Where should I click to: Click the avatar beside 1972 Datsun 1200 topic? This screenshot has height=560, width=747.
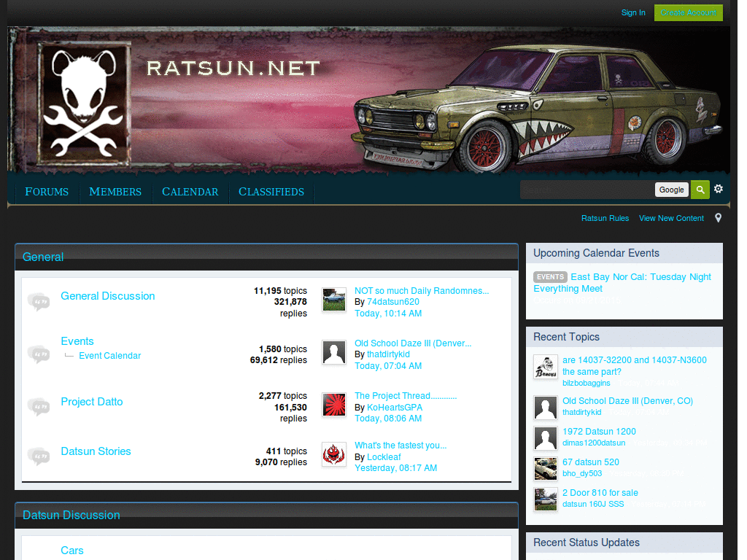click(x=546, y=438)
